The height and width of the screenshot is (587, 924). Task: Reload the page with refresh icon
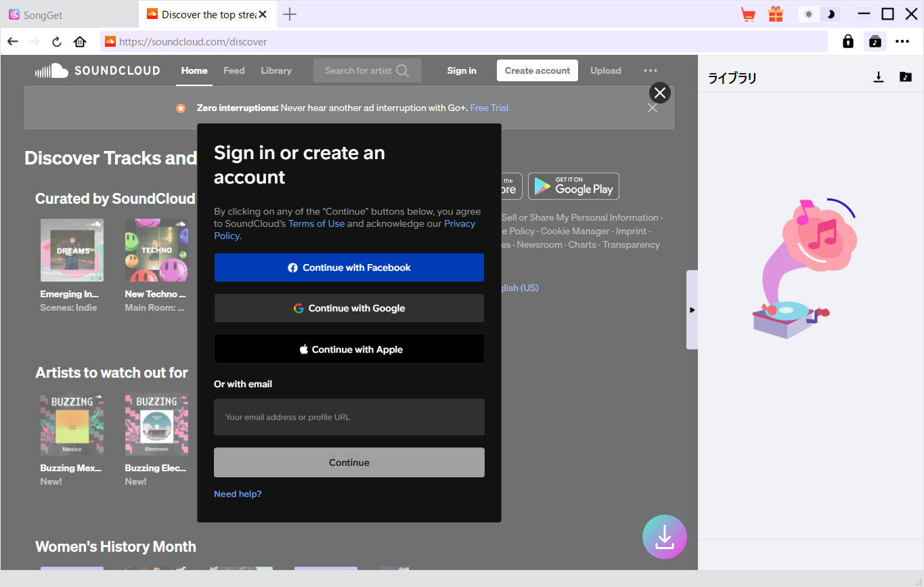coord(57,42)
